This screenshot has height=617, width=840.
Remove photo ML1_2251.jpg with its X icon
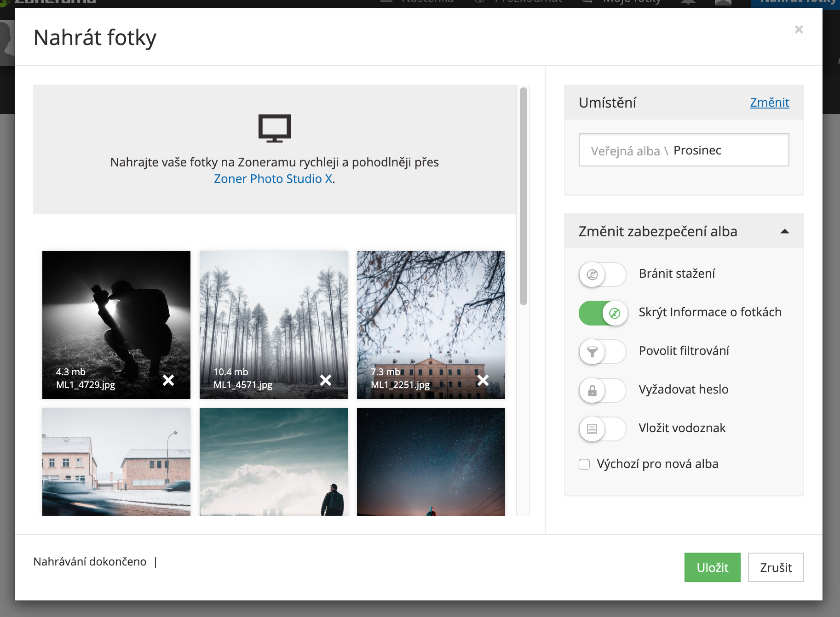click(x=483, y=380)
